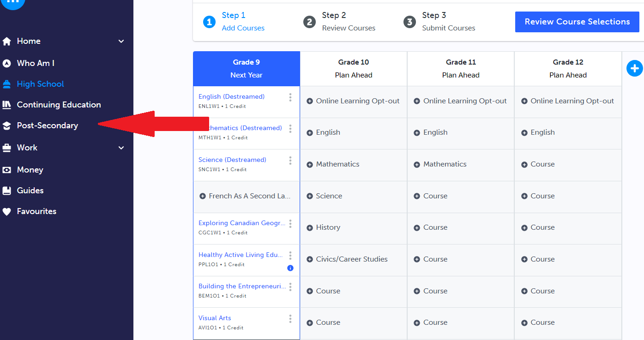Click the AVI1O1 • 1 Credit text
This screenshot has width=644, height=340.
tap(221, 328)
